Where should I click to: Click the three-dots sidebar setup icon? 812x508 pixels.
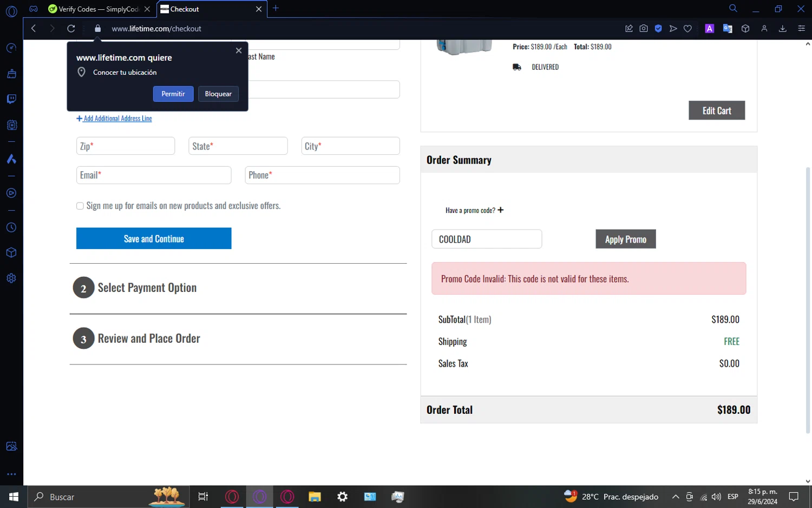click(11, 474)
